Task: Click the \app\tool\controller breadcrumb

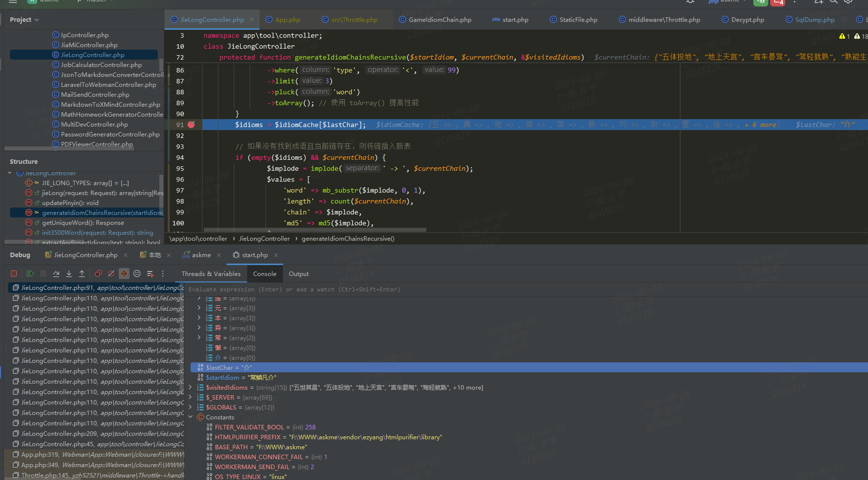Action: coord(198,239)
